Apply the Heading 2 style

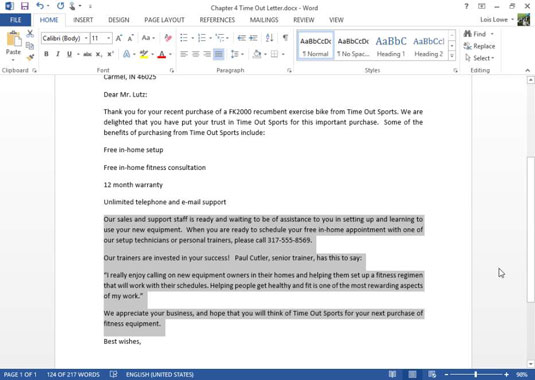(x=429, y=46)
